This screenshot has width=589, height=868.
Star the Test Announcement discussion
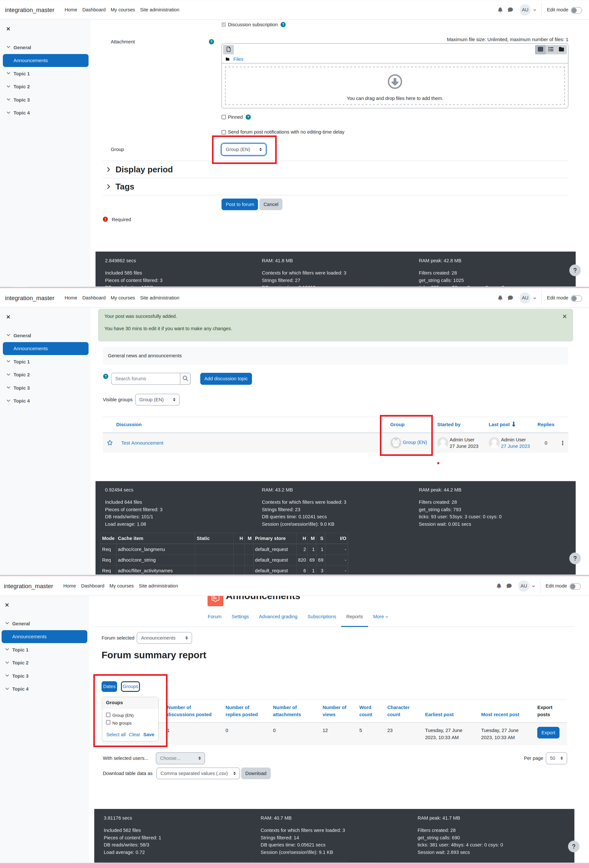click(110, 443)
